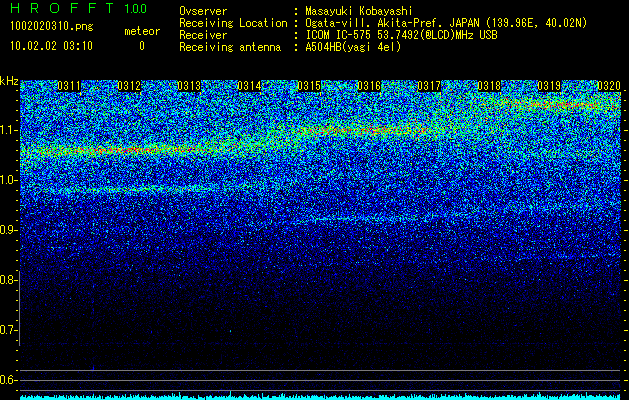Click the kHz axis unit label
This screenshot has width=629, height=400.
pos(9,81)
